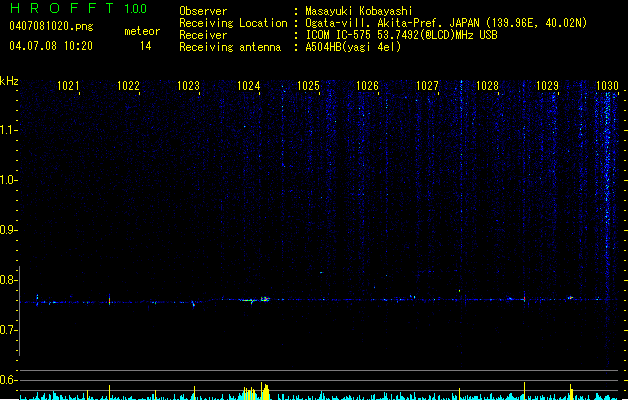The width and height of the screenshot is (629, 400).
Task: Click the receiver value ICOM IC-575
Action: (x=401, y=35)
